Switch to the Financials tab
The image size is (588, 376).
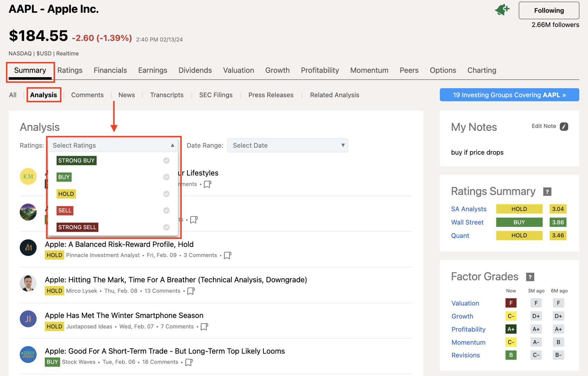(x=110, y=70)
